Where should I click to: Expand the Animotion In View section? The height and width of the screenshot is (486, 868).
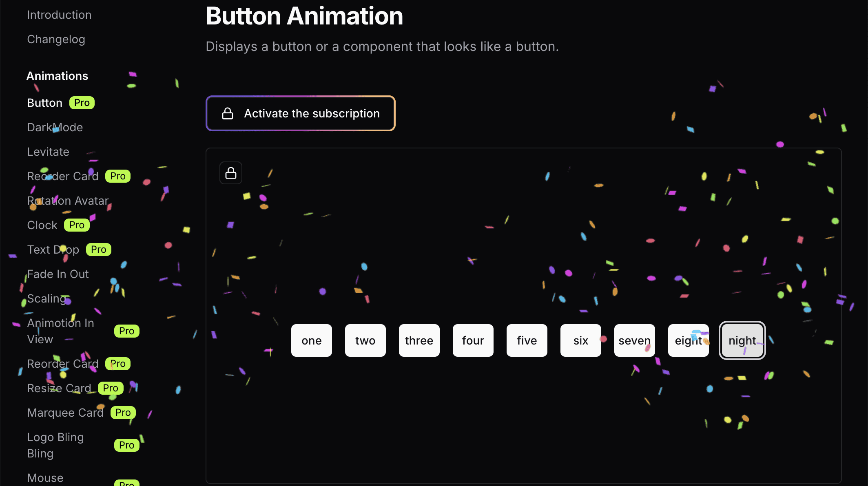pos(60,331)
